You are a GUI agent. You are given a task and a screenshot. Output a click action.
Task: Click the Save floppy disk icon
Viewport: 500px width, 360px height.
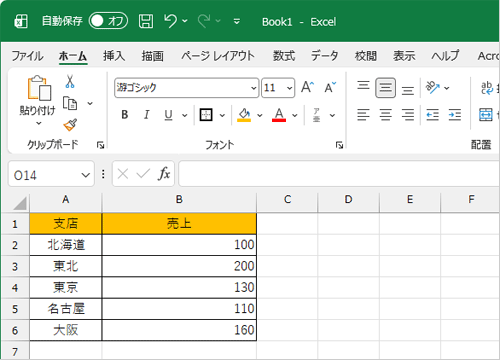[146, 21]
